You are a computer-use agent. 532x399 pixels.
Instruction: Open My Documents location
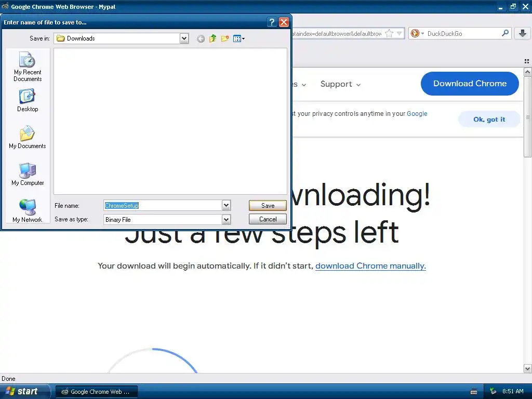pos(28,137)
